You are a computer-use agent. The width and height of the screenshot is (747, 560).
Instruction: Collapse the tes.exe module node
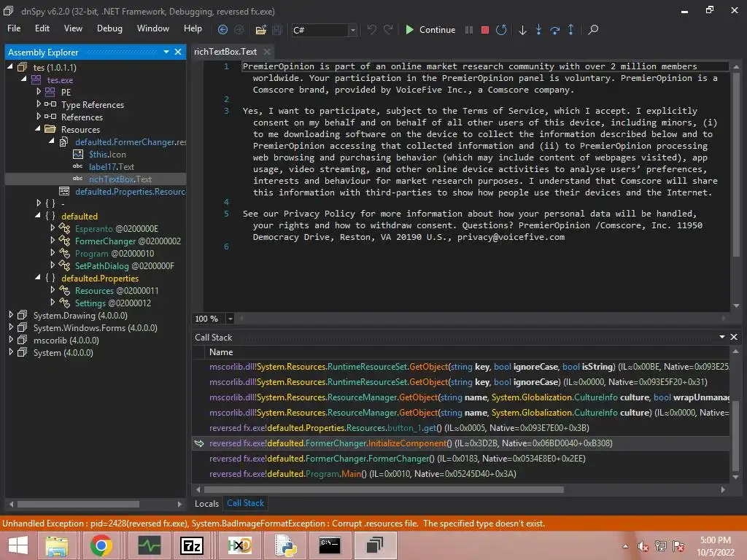click(24, 79)
